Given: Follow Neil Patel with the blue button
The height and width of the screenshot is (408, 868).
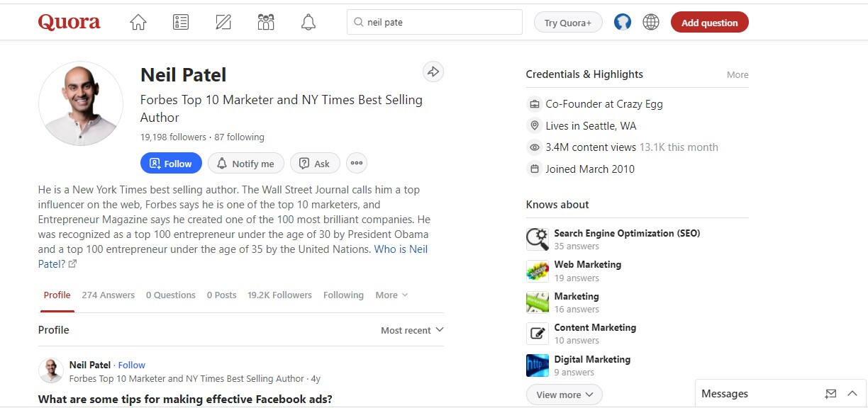Looking at the screenshot, I should pyautogui.click(x=171, y=164).
